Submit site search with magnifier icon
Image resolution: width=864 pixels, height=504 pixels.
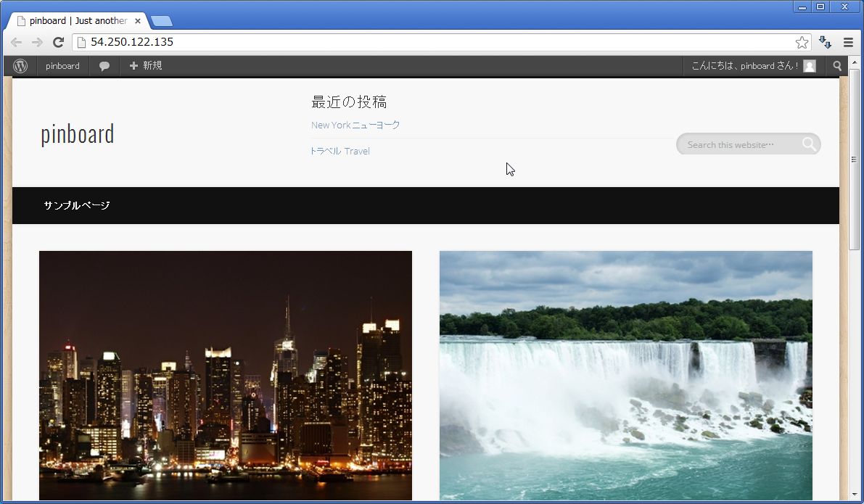(x=809, y=144)
